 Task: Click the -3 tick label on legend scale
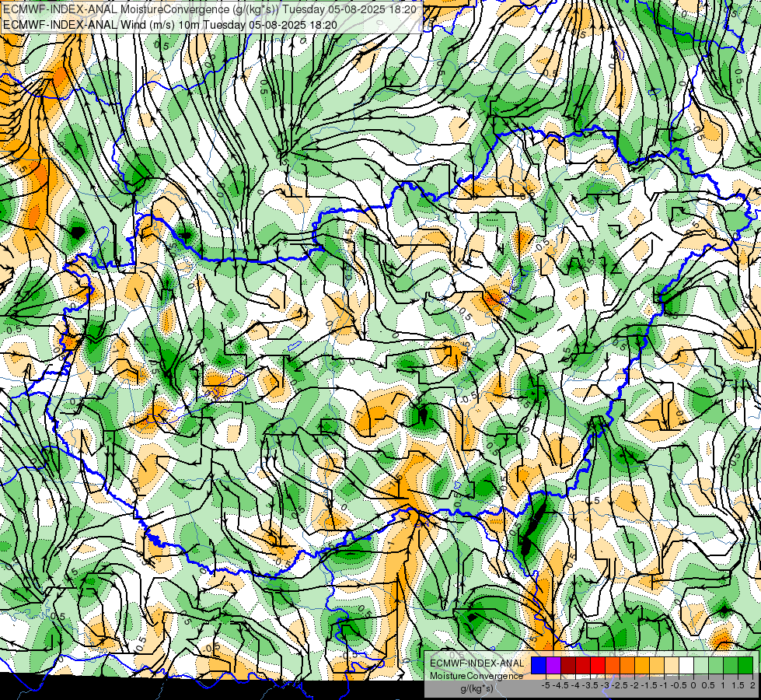click(606, 685)
